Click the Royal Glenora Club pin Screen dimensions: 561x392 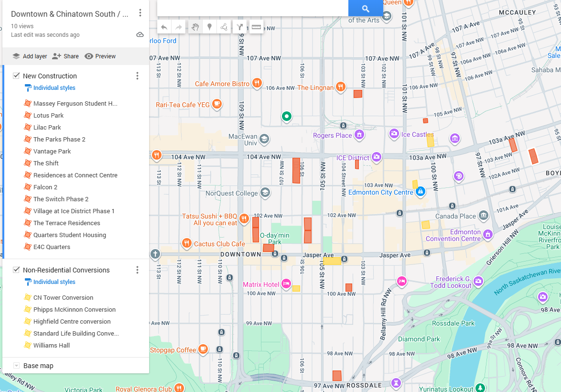(179, 388)
